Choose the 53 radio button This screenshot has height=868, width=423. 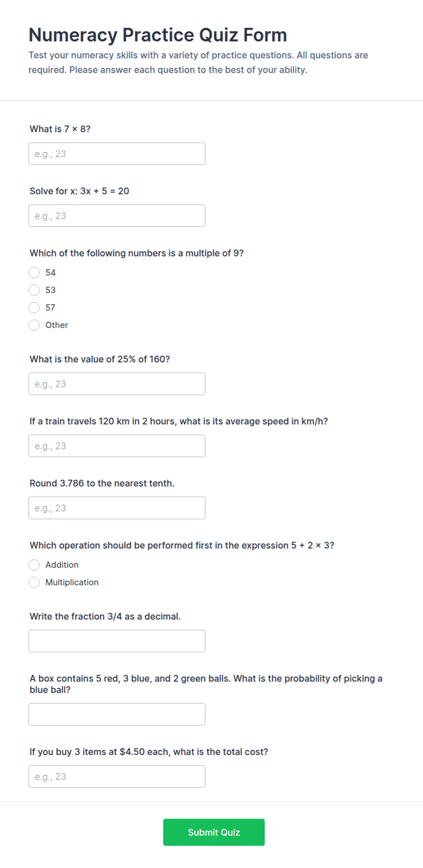click(x=34, y=290)
